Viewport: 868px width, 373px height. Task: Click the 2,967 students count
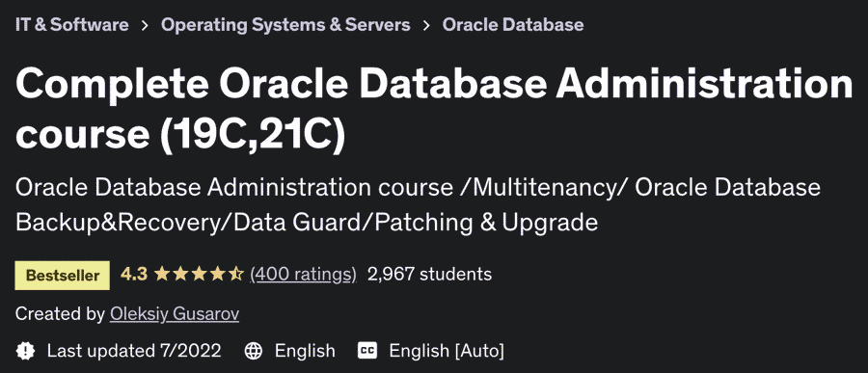point(429,274)
